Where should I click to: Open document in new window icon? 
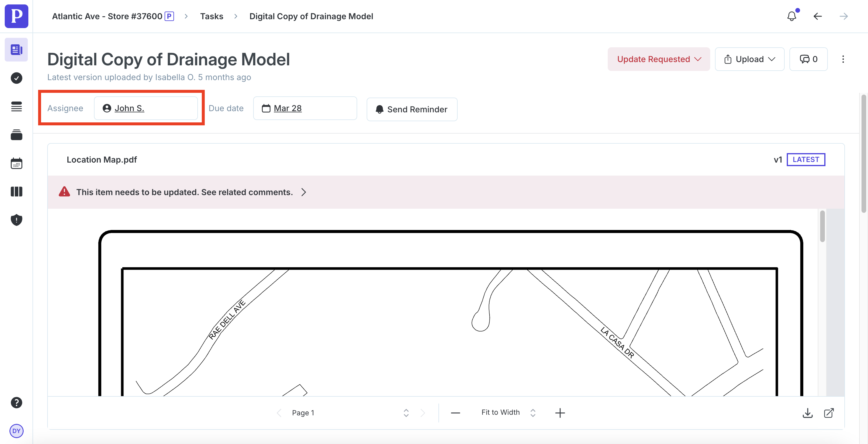(x=829, y=413)
